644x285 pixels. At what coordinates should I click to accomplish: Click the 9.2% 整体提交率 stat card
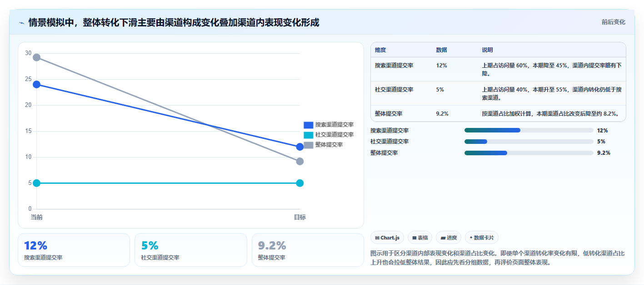308,250
